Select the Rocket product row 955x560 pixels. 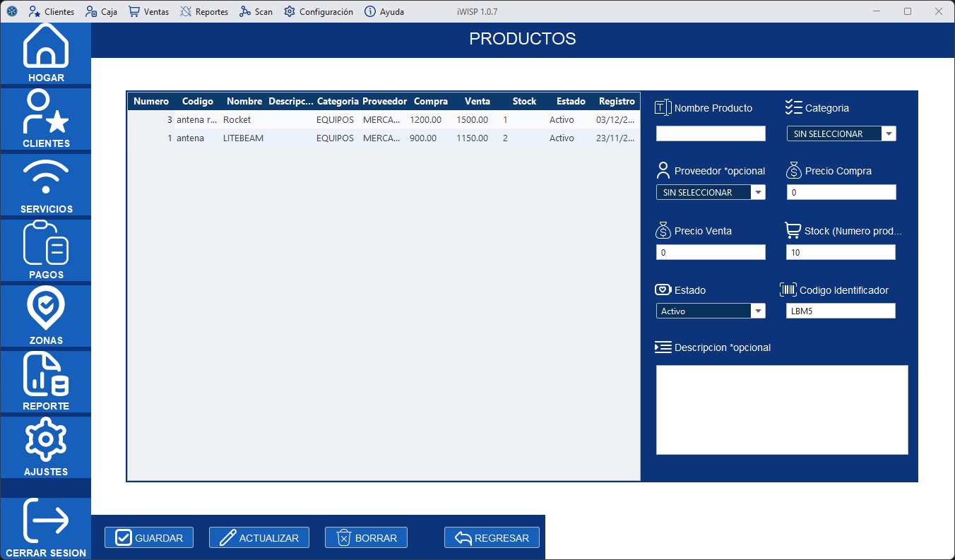[x=353, y=119]
